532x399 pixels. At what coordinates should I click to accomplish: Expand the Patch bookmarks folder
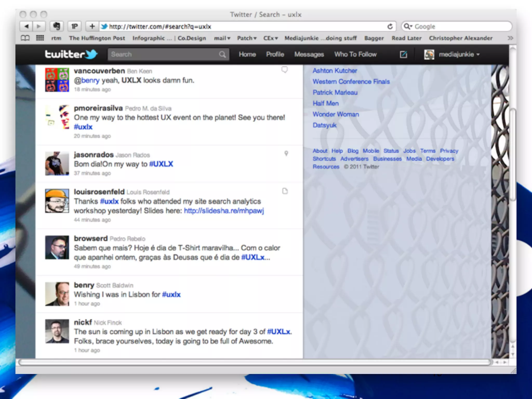pyautogui.click(x=247, y=38)
